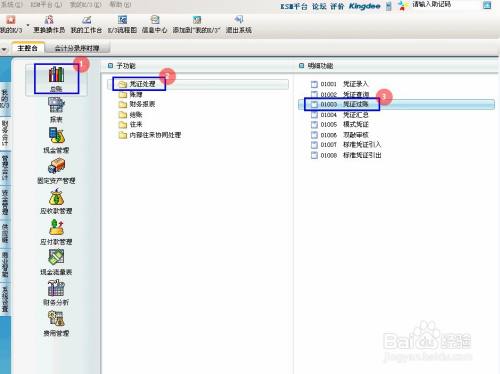Open the 系统(S) menu
Screen dimensions: 500x374
click(12, 5)
